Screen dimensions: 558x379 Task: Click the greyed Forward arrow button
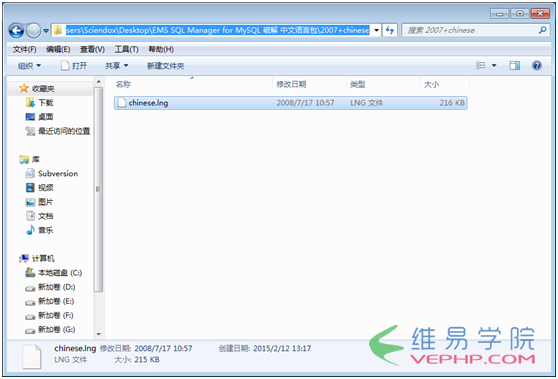point(34,31)
